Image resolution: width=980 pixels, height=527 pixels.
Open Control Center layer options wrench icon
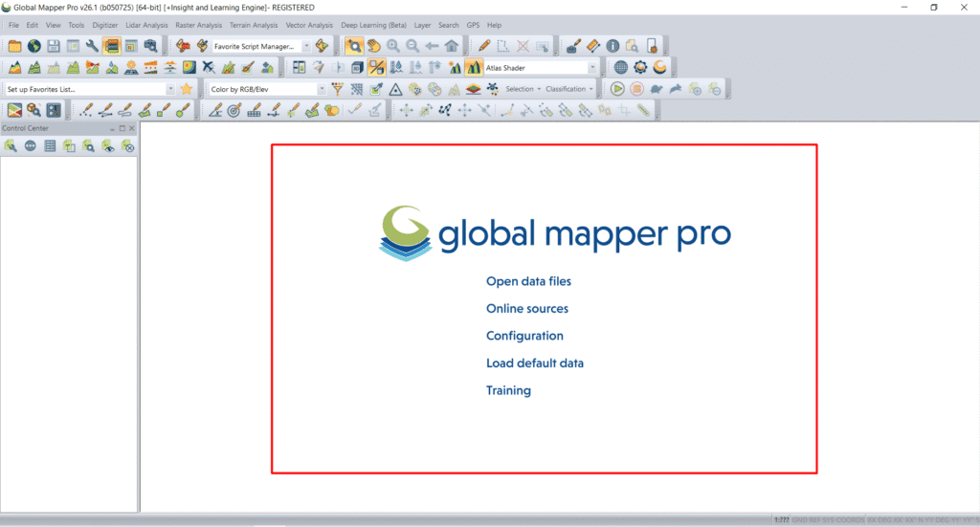11,146
